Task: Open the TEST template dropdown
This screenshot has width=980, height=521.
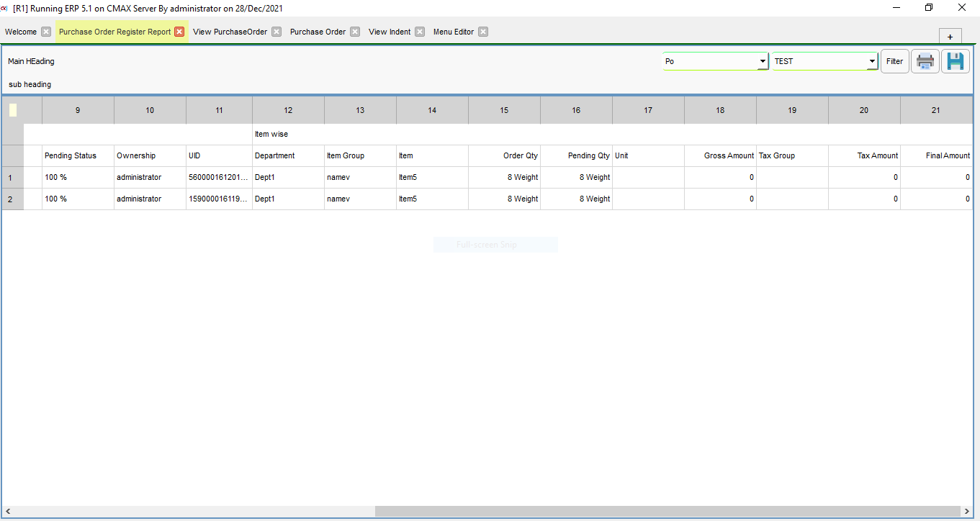Action: click(821, 61)
